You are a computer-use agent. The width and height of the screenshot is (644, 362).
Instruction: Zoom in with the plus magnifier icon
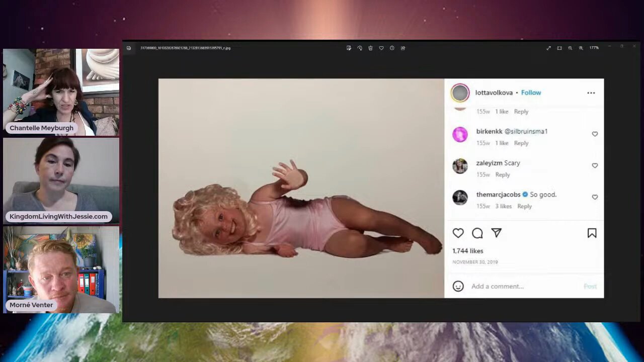click(581, 48)
